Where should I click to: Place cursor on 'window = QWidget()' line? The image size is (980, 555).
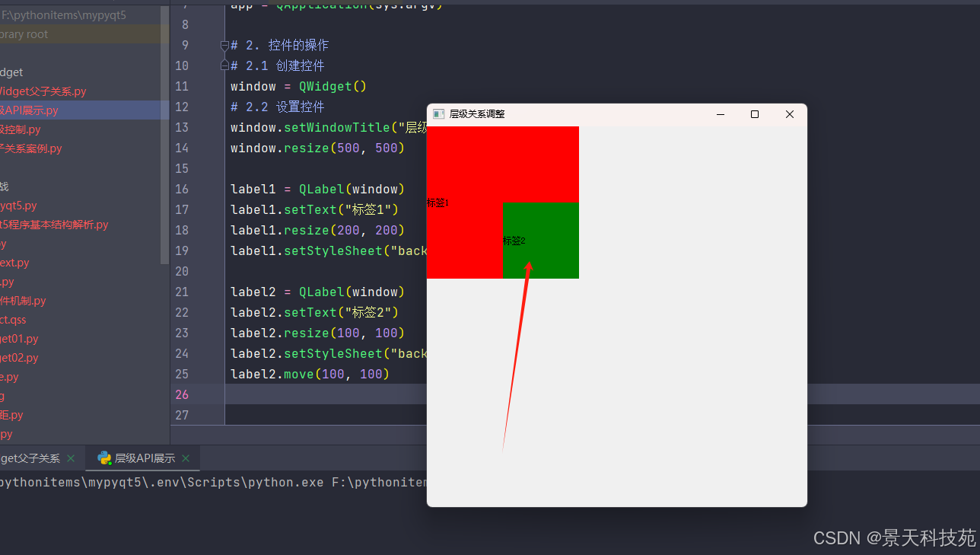point(299,86)
